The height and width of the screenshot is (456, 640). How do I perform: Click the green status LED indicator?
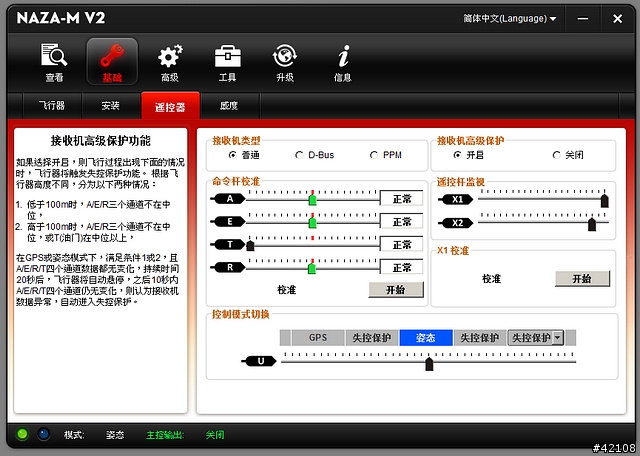[22, 434]
